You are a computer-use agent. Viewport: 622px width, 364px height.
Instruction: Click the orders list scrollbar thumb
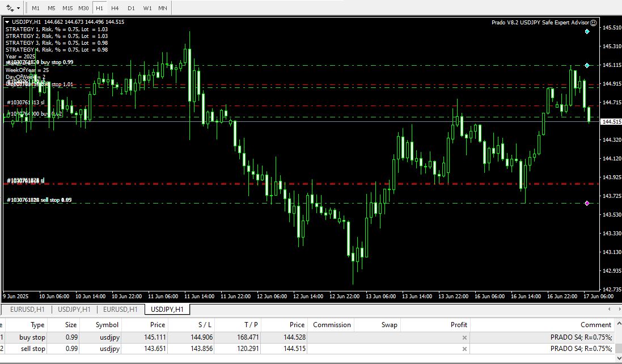click(x=619, y=348)
